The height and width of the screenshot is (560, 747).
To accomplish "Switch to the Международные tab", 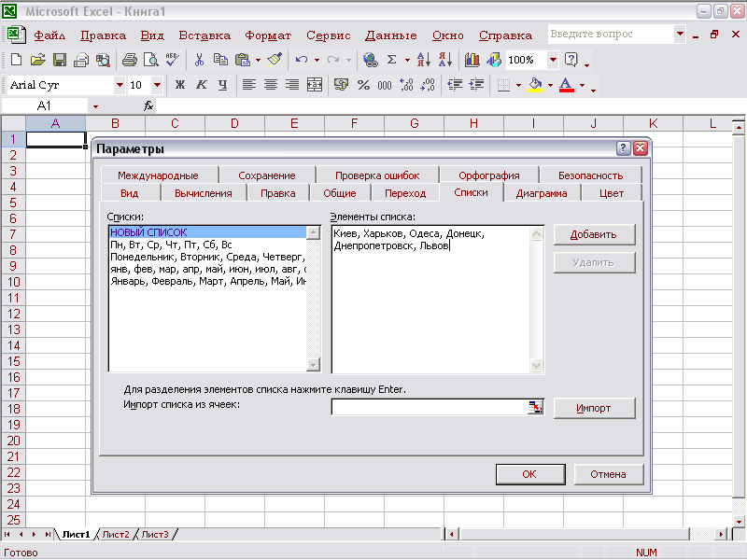I will pyautogui.click(x=158, y=175).
